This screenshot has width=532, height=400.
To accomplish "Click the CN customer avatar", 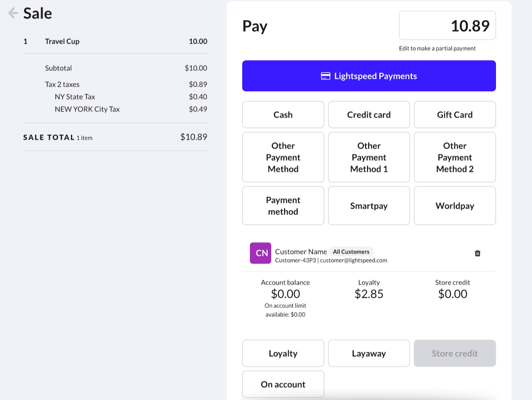I will (x=260, y=253).
